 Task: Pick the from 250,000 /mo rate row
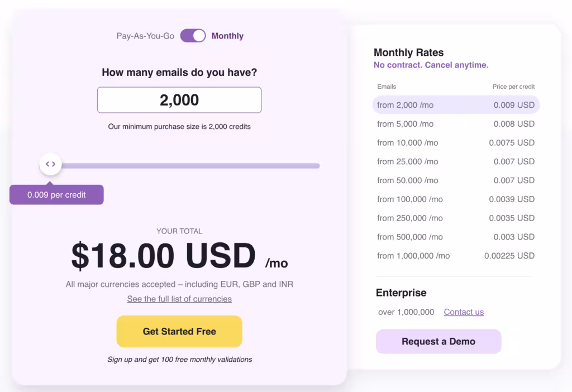tap(456, 218)
